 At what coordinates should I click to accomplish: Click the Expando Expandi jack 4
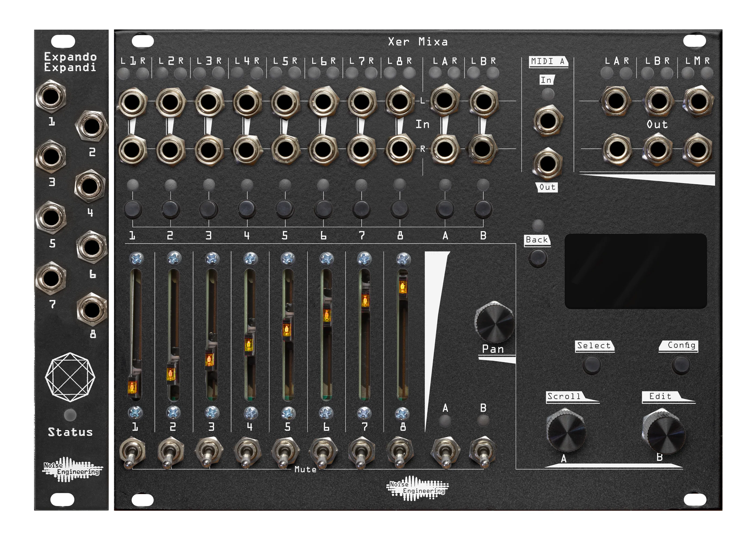[90, 186]
